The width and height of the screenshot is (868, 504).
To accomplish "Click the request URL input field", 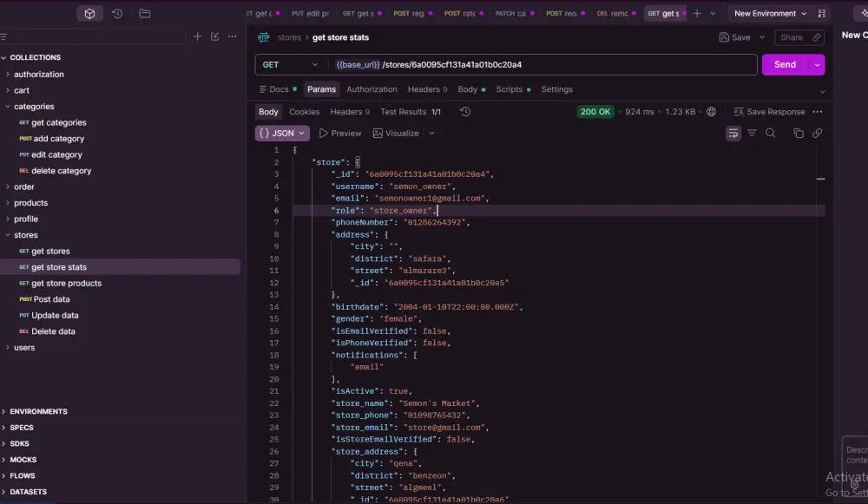I will [x=542, y=65].
